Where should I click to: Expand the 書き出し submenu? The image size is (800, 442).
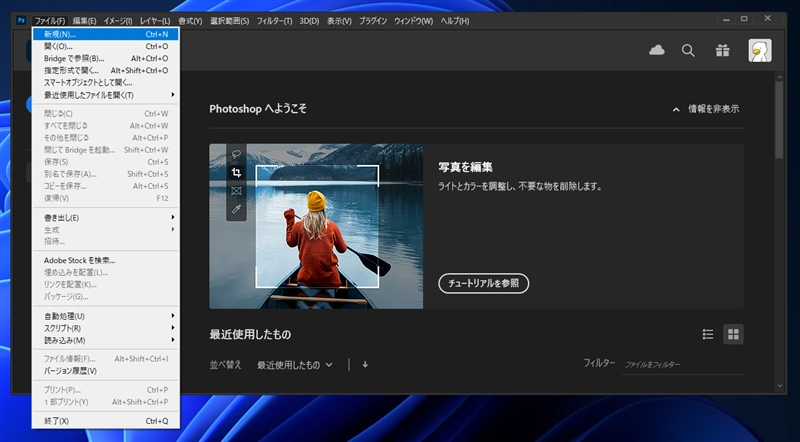pyautogui.click(x=106, y=218)
